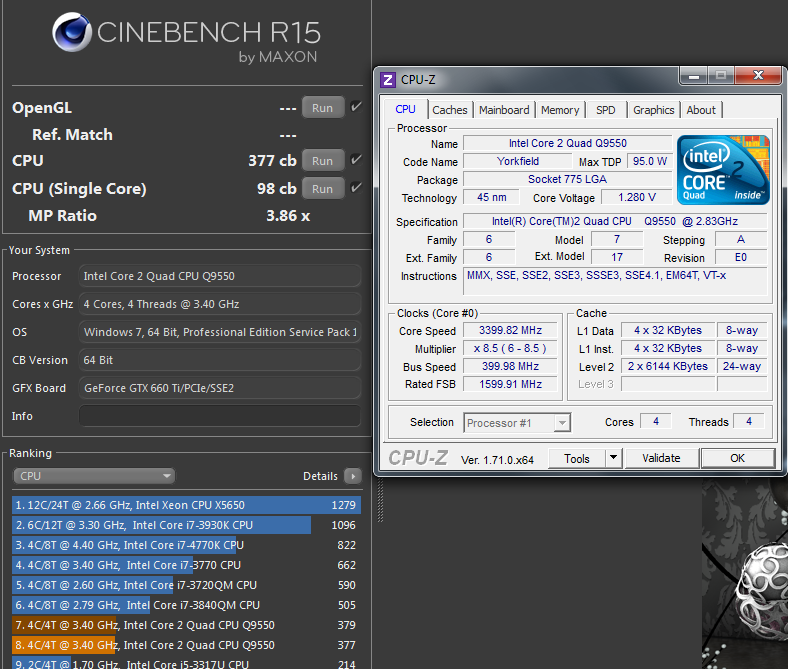Image resolution: width=788 pixels, height=669 pixels.
Task: Click the MP Ratio value 3.86 x
Action: [288, 216]
